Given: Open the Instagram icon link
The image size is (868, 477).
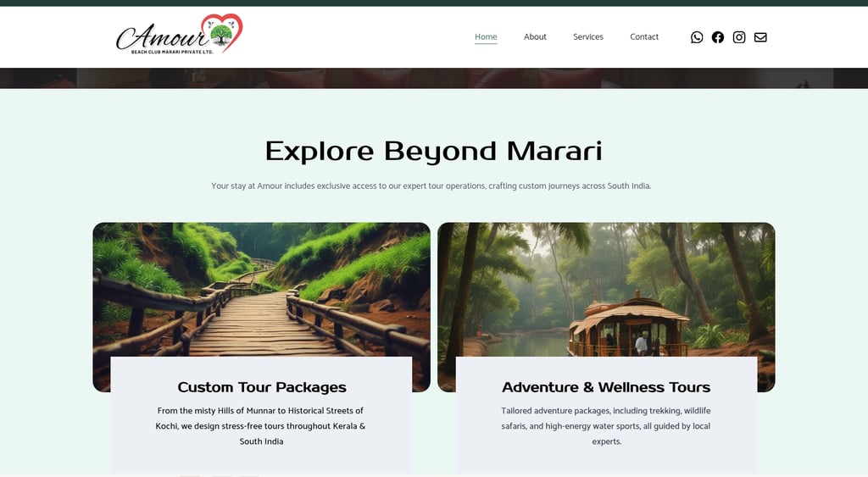Looking at the screenshot, I should pyautogui.click(x=739, y=37).
